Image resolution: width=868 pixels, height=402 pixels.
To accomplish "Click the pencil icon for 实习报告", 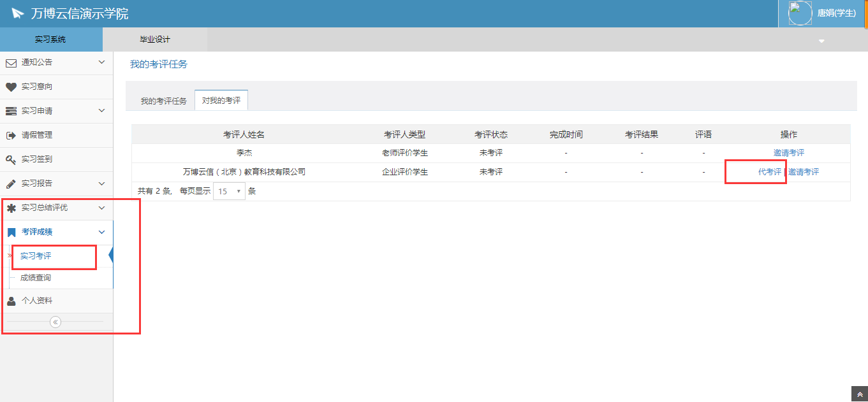I will click(x=11, y=183).
